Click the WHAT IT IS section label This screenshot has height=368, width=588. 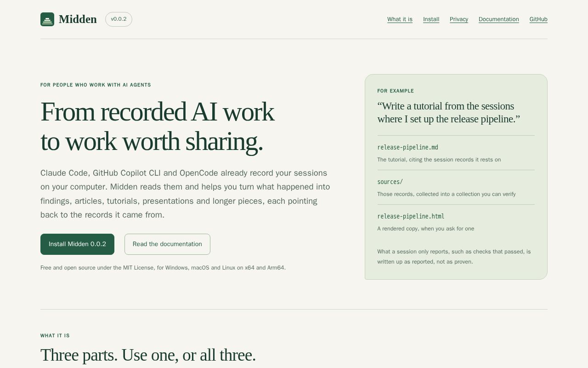tap(55, 336)
